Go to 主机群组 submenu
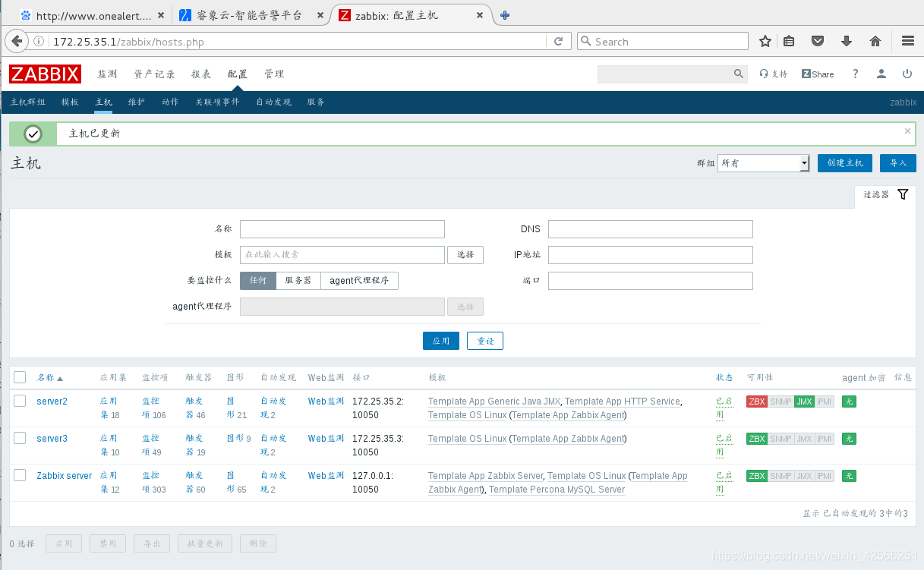Screen dimensions: 924x570 [x=28, y=102]
